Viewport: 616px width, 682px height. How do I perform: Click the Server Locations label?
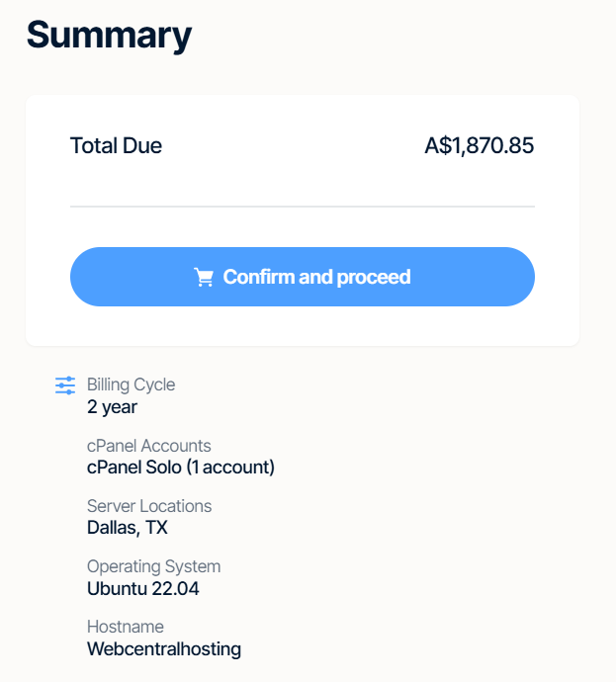click(149, 506)
